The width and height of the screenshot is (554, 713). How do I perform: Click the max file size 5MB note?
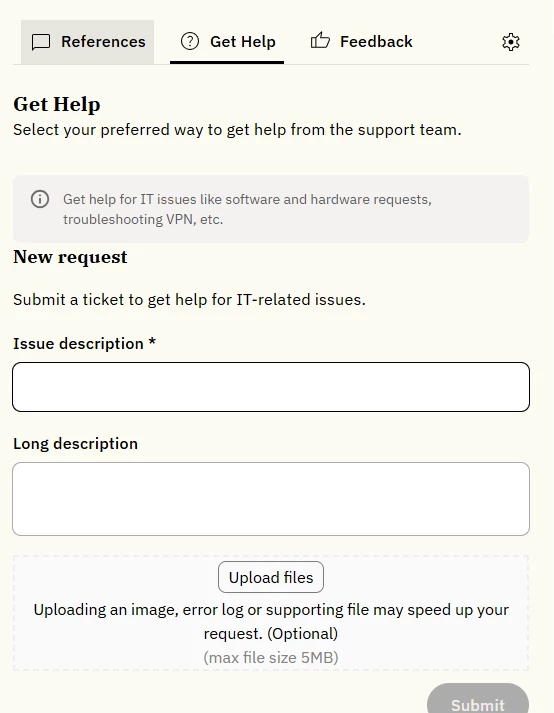[271, 658]
